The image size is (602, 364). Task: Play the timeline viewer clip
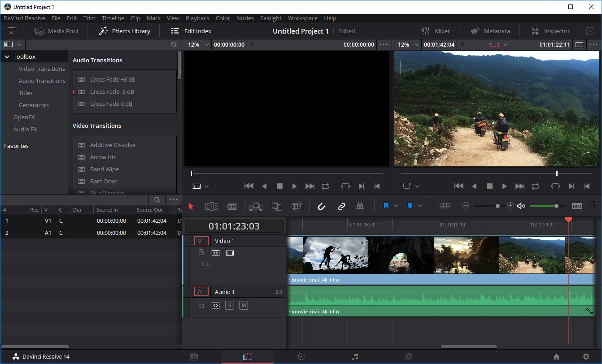click(504, 186)
